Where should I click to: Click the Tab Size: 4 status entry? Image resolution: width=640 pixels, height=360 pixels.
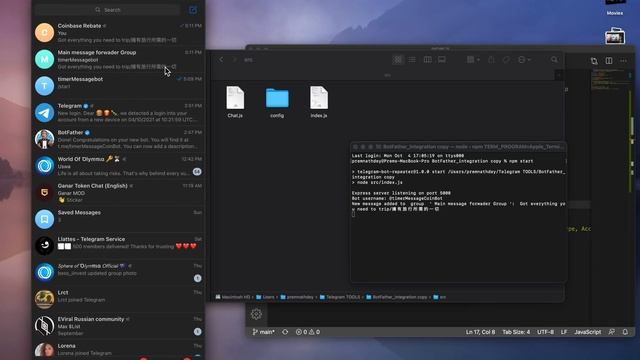click(516, 332)
